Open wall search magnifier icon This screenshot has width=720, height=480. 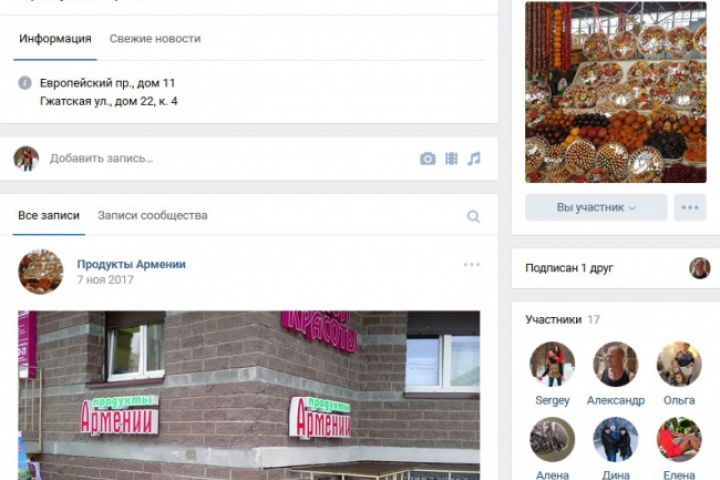[473, 216]
